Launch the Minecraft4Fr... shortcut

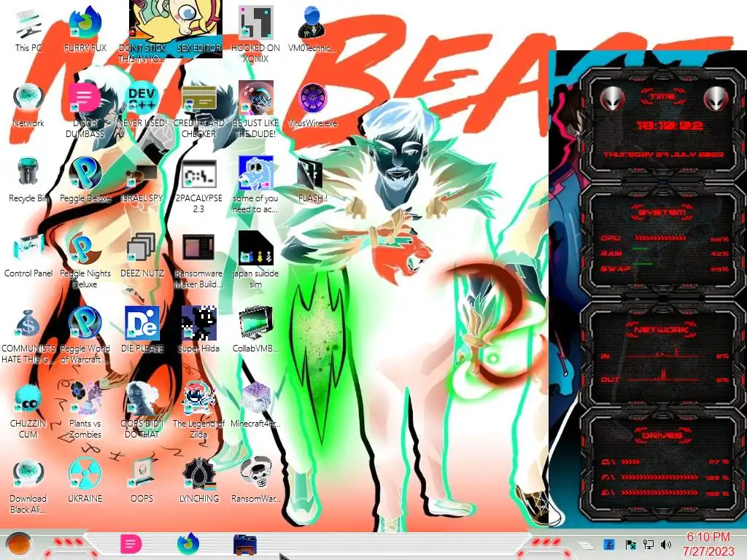tap(255, 405)
